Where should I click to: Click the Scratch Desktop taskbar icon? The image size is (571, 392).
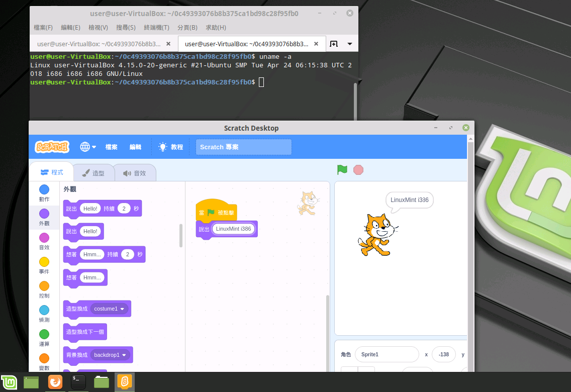click(x=125, y=381)
